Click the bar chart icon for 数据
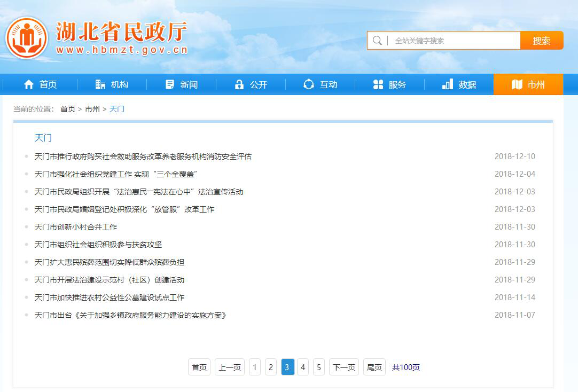 (448, 84)
